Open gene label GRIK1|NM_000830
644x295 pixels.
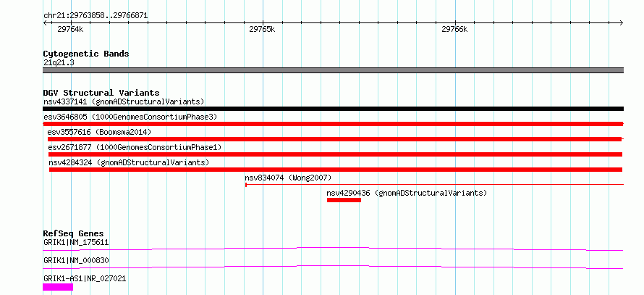tap(76, 260)
